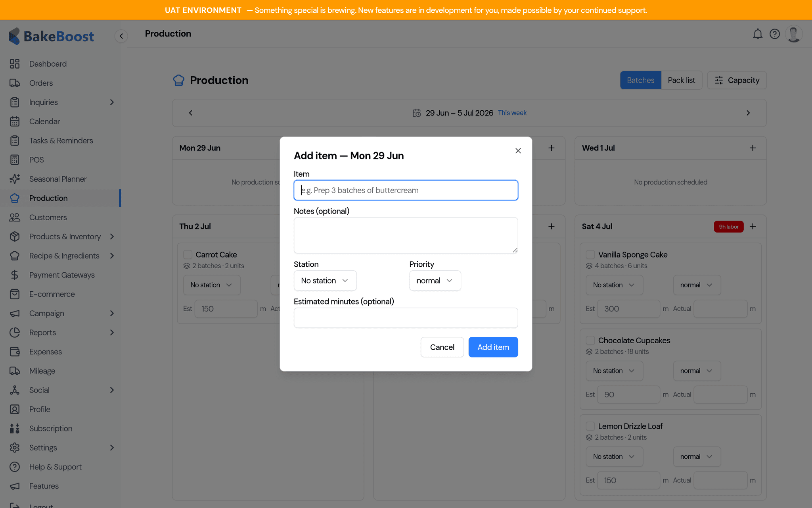
Task: Click the Dashboard grid icon
Action: pyautogui.click(x=15, y=64)
